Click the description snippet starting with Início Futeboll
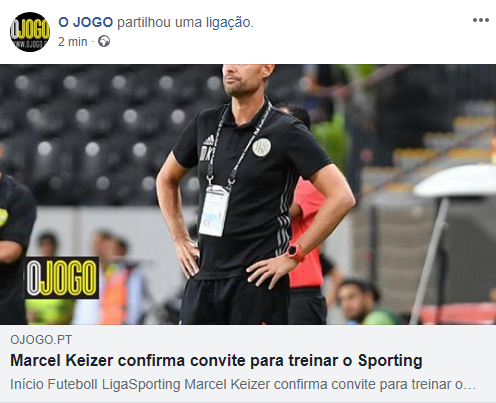The image size is (496, 403). [x=243, y=384]
